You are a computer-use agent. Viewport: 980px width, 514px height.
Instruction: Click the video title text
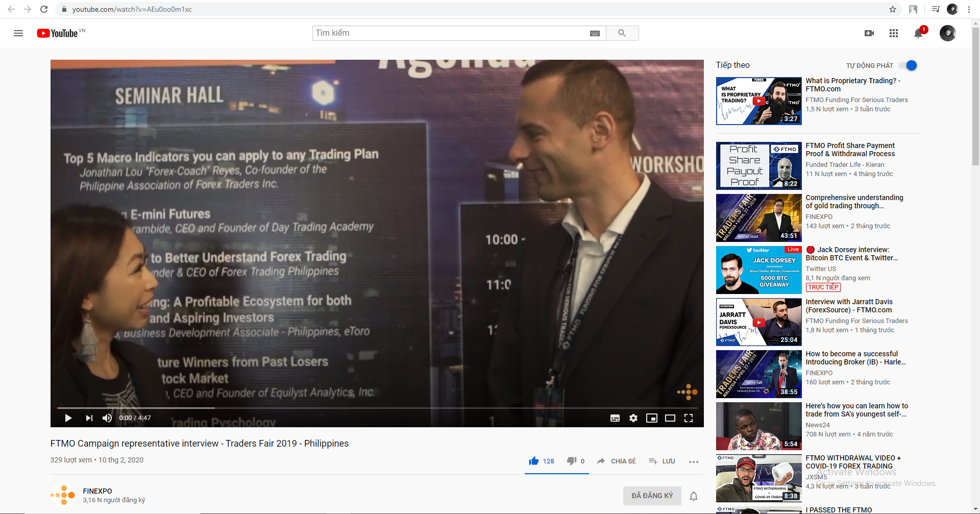point(199,444)
